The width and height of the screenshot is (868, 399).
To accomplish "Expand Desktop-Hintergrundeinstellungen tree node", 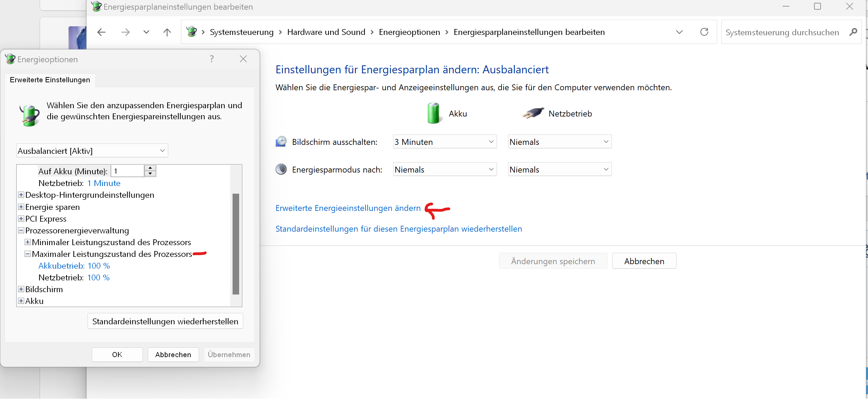I will [x=21, y=195].
